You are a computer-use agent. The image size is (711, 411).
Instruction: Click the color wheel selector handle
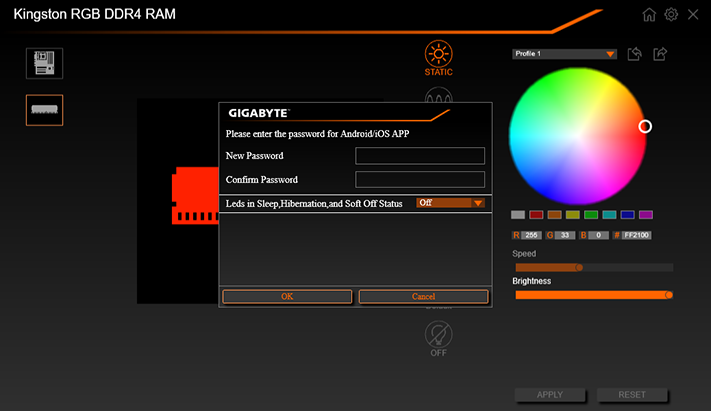tap(645, 127)
